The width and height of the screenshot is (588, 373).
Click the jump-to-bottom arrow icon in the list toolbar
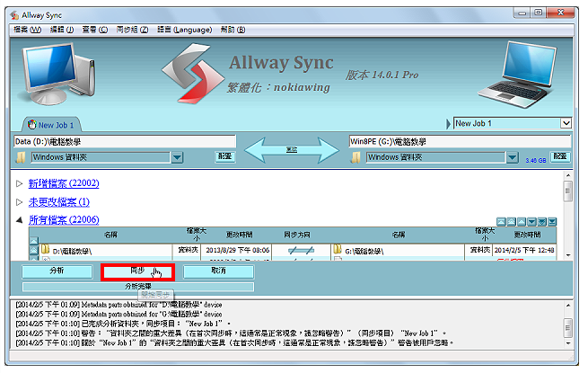pyautogui.click(x=551, y=222)
